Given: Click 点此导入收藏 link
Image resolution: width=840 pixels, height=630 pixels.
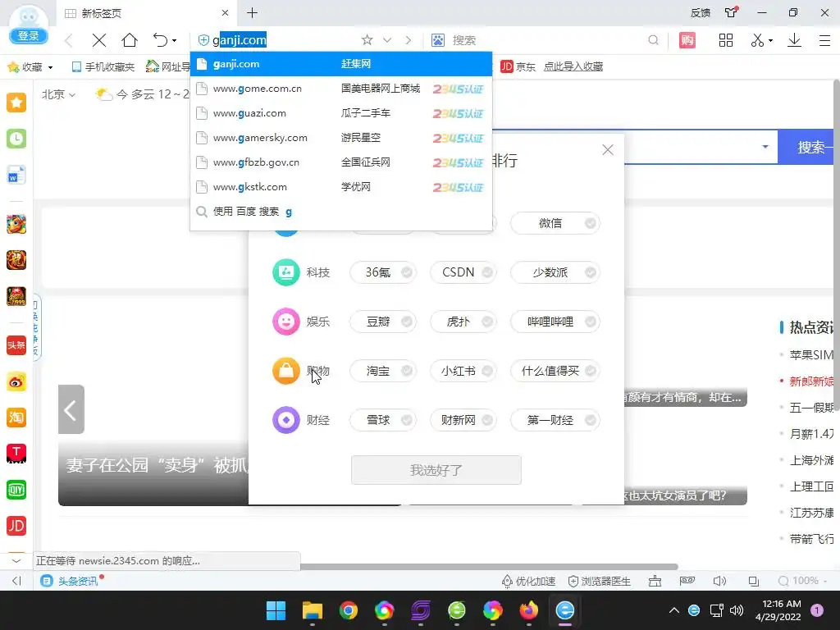Looking at the screenshot, I should 573,66.
